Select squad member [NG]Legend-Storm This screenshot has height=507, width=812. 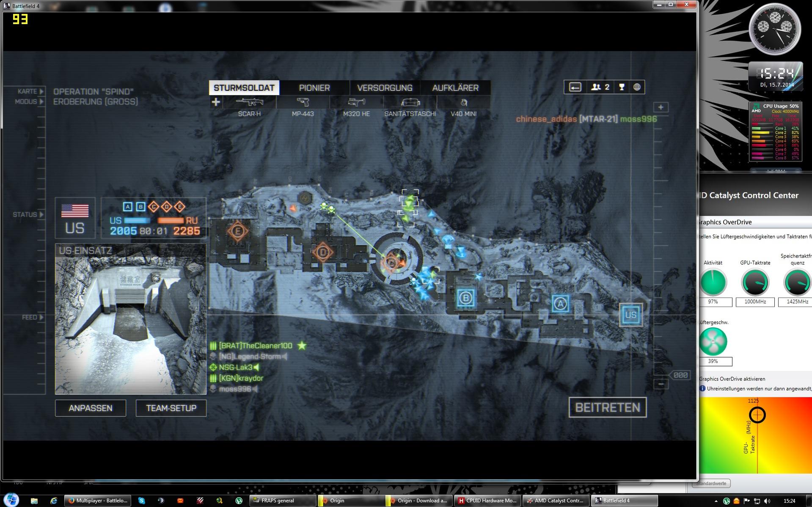[249, 356]
